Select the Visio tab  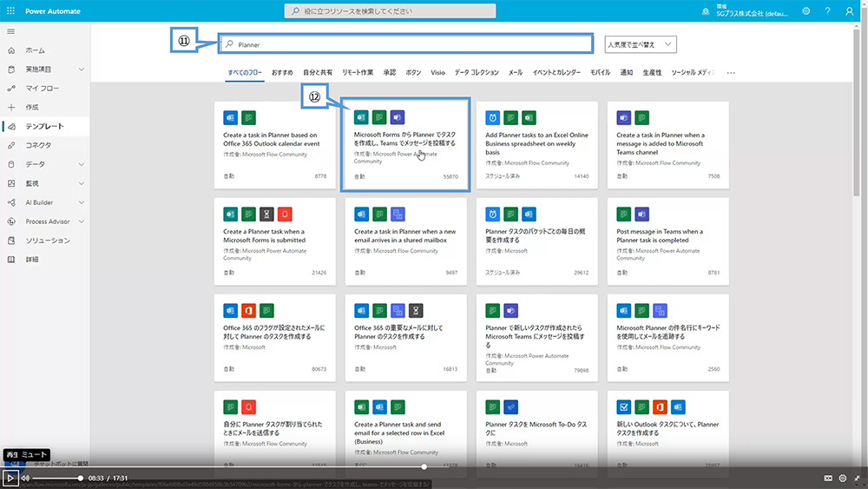click(437, 73)
